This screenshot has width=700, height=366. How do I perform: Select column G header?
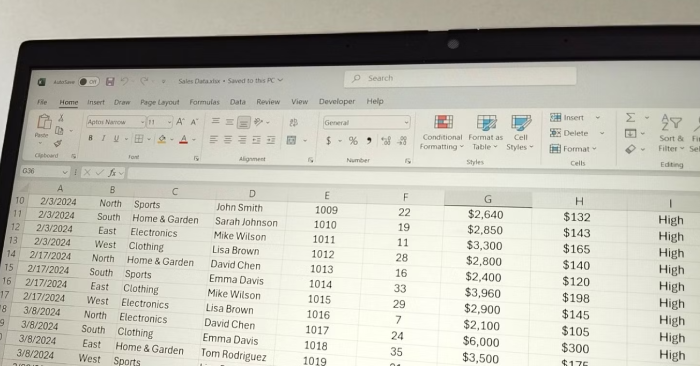coord(488,199)
